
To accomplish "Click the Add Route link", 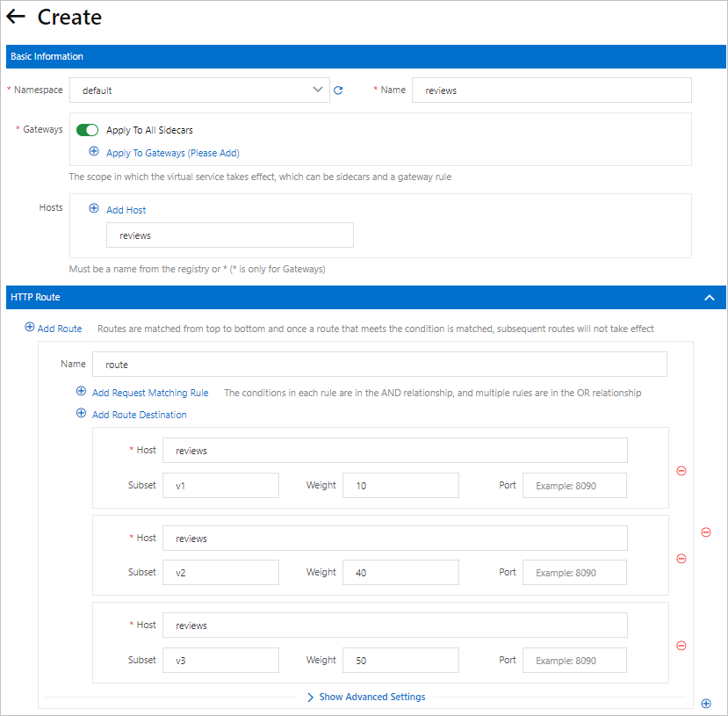I will point(60,329).
